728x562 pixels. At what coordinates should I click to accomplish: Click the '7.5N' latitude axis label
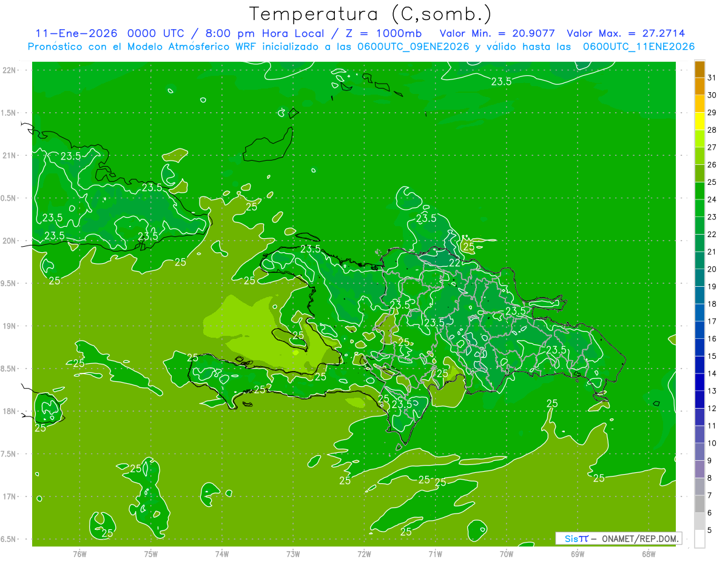tap(8, 453)
